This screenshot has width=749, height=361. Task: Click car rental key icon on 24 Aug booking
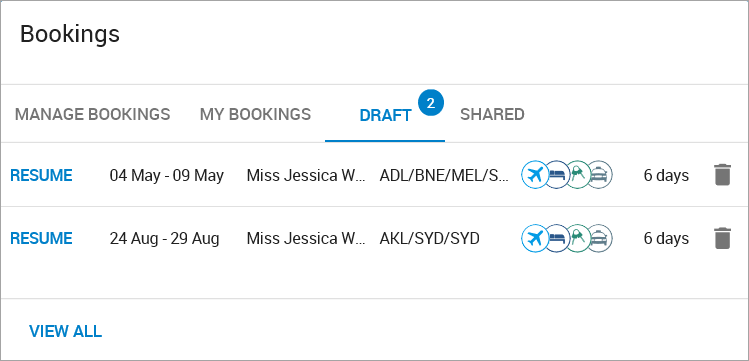click(578, 238)
